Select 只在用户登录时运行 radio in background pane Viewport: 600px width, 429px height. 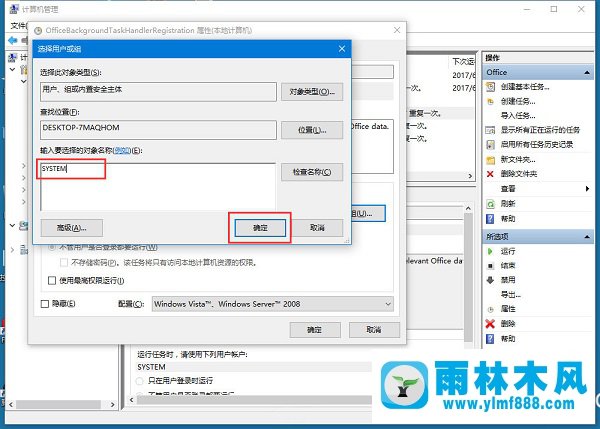click(140, 381)
